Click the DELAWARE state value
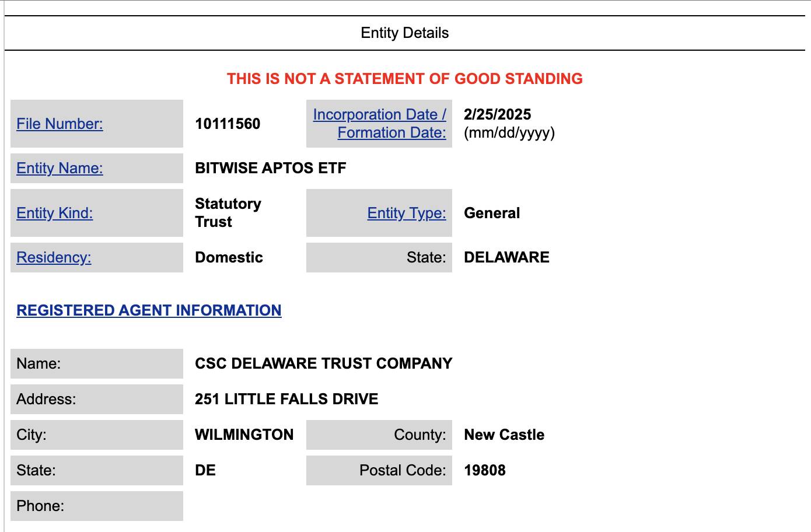 [x=506, y=257]
